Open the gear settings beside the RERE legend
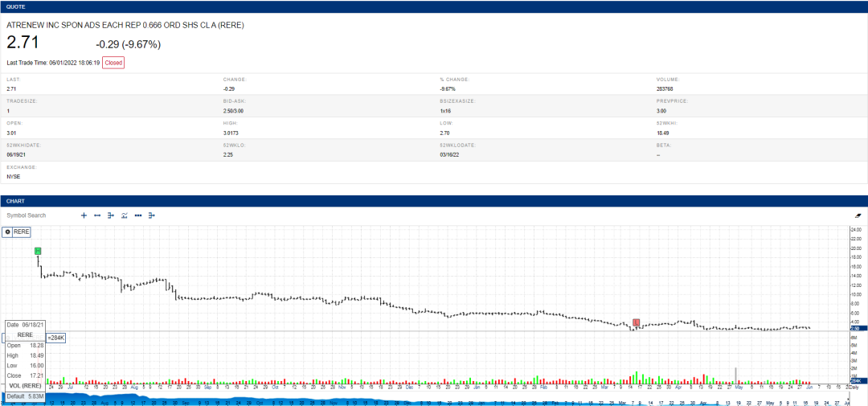Viewport: 868px width, 406px height. click(8, 232)
